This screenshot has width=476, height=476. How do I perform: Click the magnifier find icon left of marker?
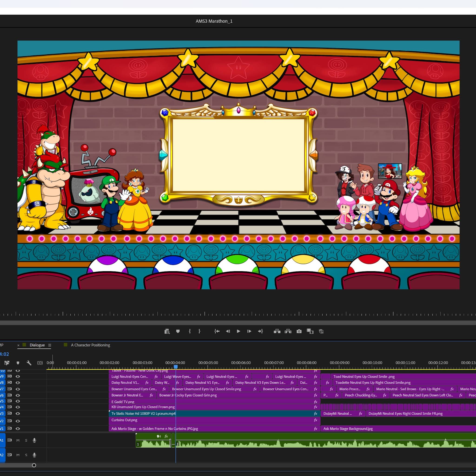[167, 331]
